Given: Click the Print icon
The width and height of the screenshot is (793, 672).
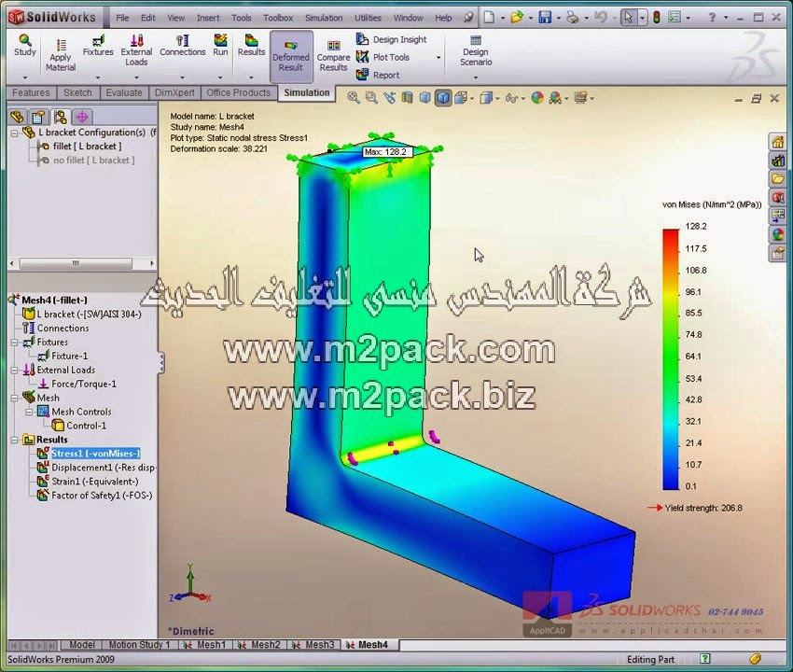Looking at the screenshot, I should coord(573,18).
